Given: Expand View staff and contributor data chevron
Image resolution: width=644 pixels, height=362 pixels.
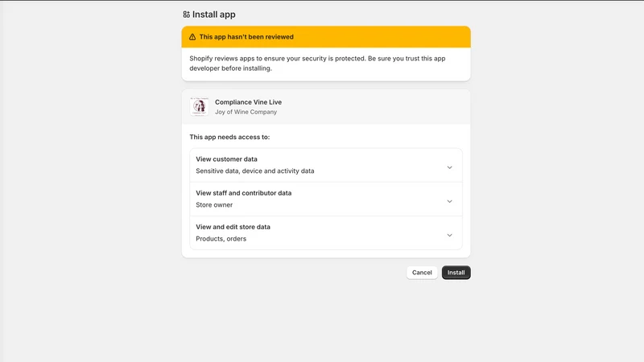Looking at the screenshot, I should point(449,202).
